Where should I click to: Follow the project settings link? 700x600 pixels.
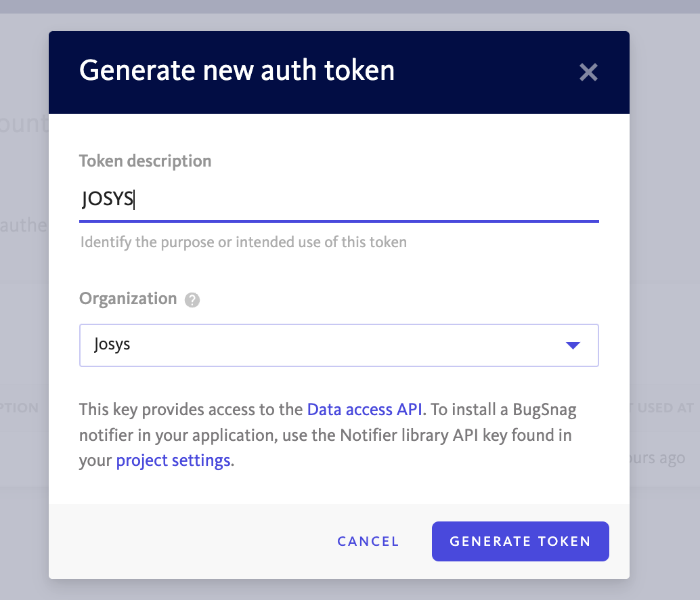coord(173,461)
